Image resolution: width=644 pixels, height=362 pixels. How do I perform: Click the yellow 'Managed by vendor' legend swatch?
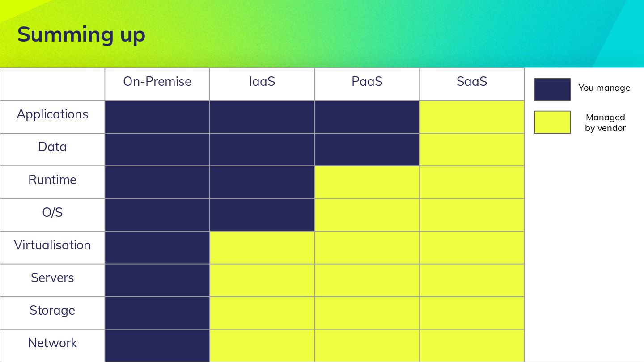552,122
